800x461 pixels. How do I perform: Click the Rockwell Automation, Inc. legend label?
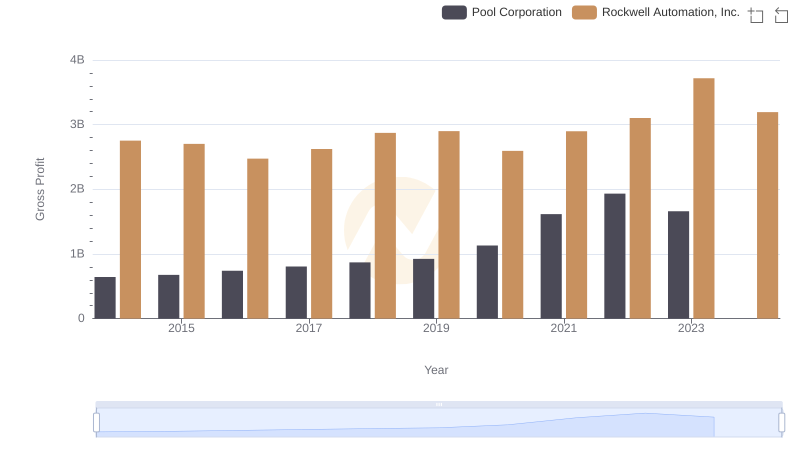pos(670,12)
